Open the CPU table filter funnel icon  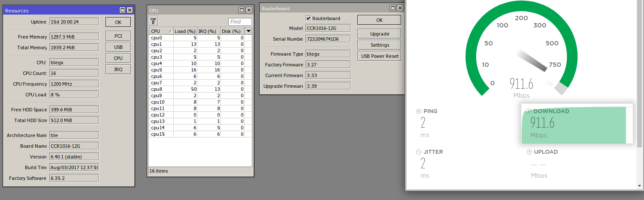click(153, 21)
